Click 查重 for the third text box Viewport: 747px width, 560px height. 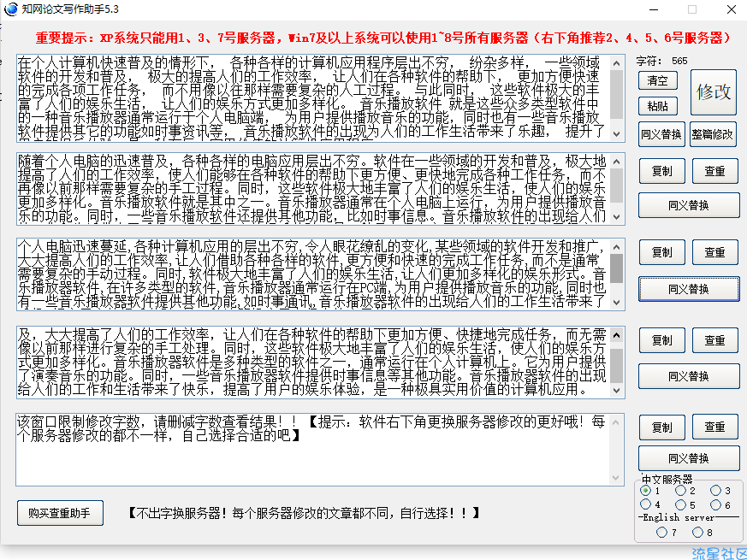click(x=714, y=252)
